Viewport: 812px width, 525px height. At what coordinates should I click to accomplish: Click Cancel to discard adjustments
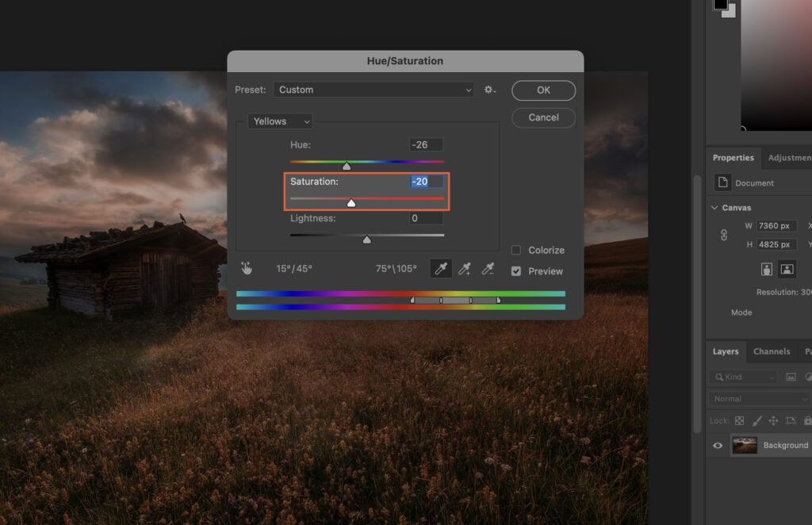click(x=543, y=117)
